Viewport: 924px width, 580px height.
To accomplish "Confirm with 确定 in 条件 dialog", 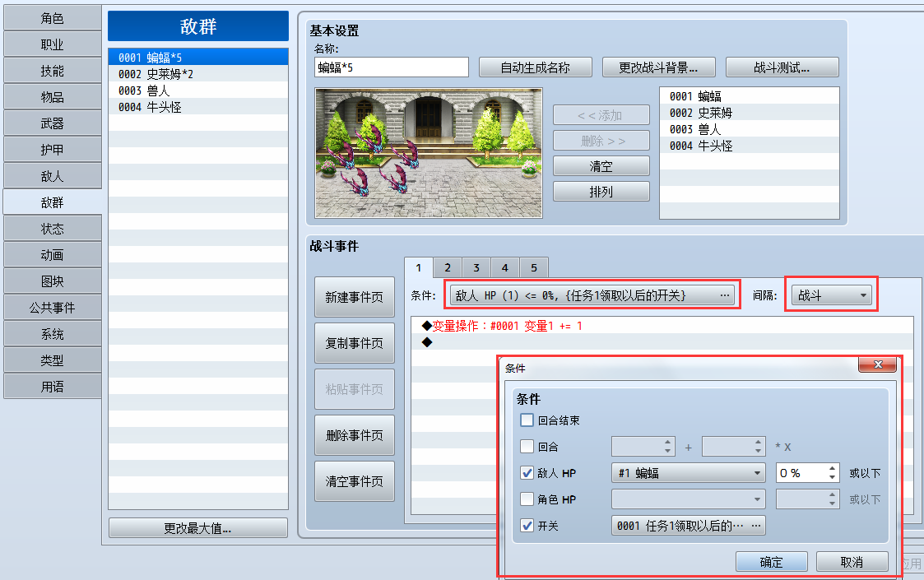I will click(772, 562).
